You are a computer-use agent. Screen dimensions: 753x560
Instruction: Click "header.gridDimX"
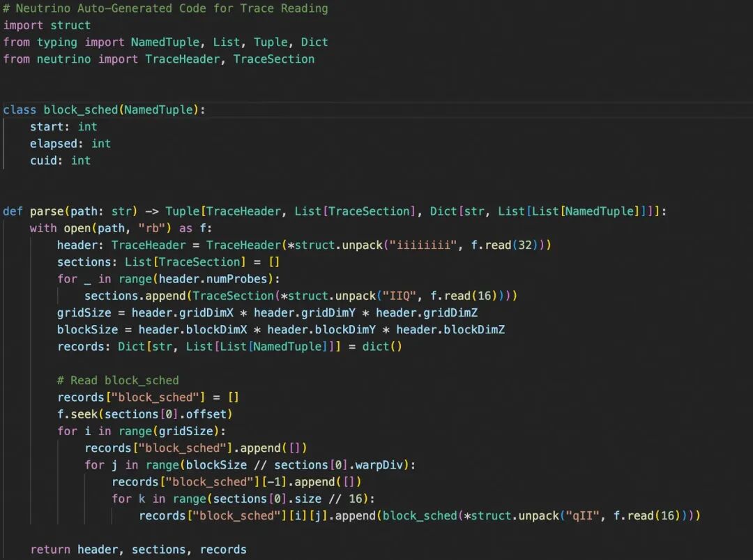[x=183, y=312]
